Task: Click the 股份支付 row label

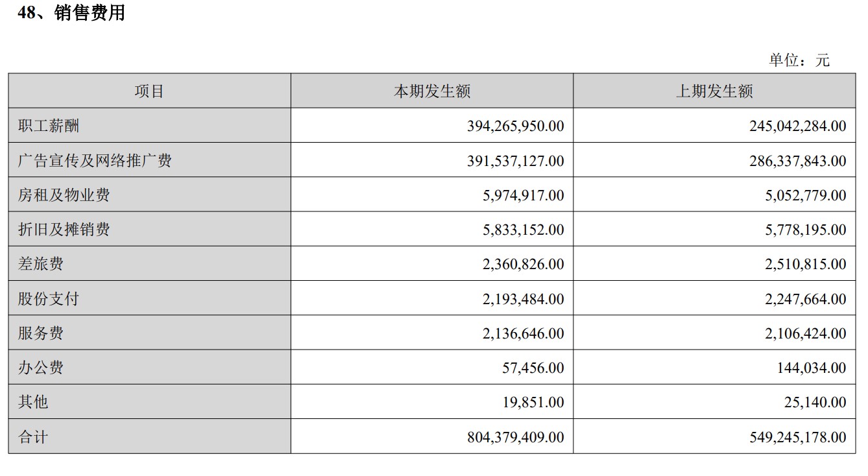Action: click(49, 299)
